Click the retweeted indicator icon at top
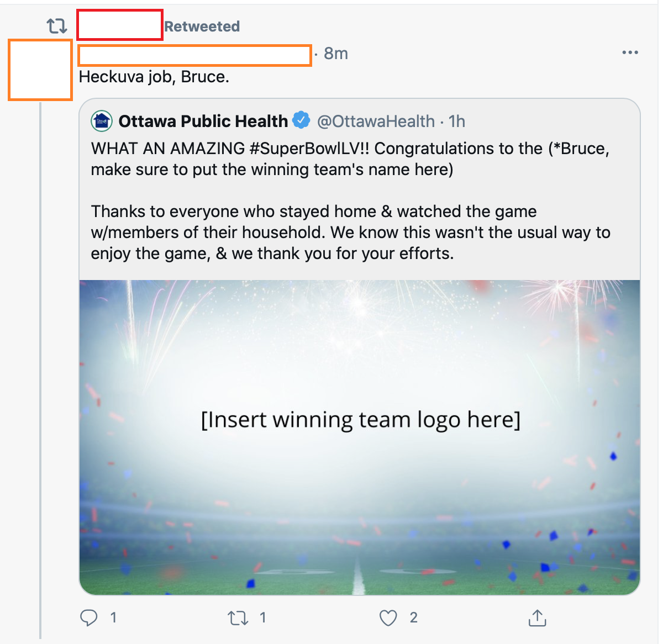 [57, 26]
